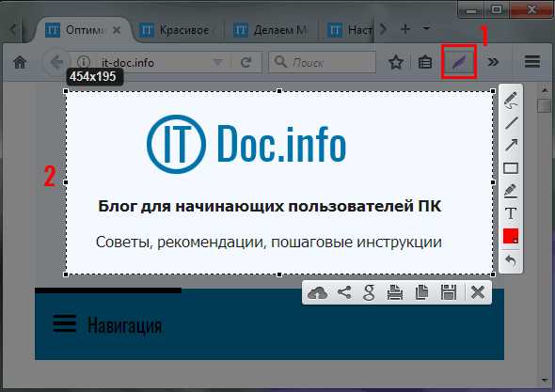Viewport: 555px width, 392px height.
Task: Open URL history dropdown arrow
Action: tap(217, 63)
